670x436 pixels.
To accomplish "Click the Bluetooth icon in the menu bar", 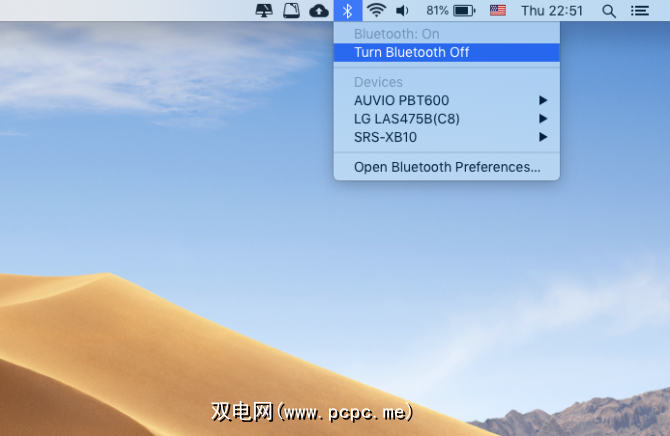I will pyautogui.click(x=348, y=11).
